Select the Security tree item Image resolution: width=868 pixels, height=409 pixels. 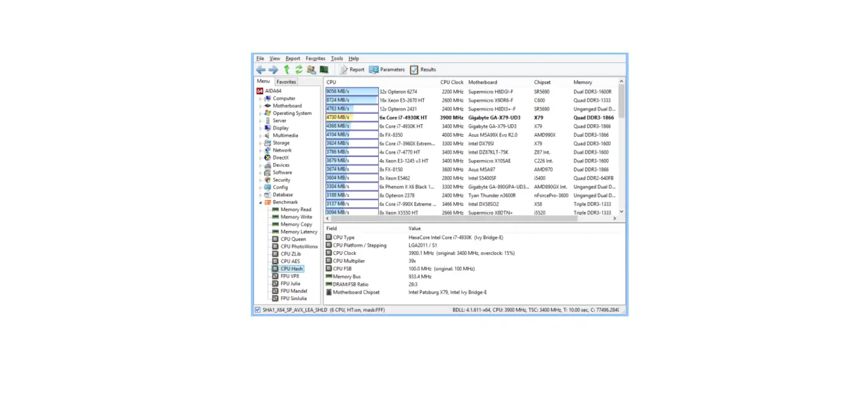point(281,180)
